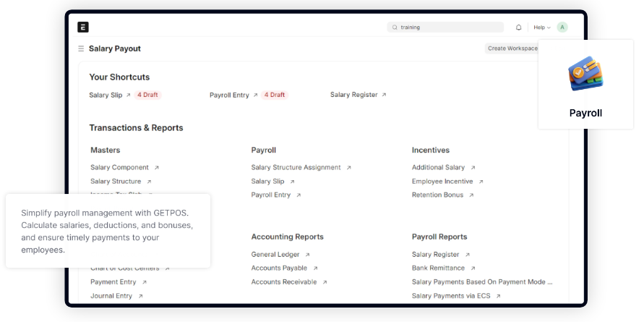Click the arrow icon beside Salary Register shortcut
The image size is (644, 322).
pos(384,95)
